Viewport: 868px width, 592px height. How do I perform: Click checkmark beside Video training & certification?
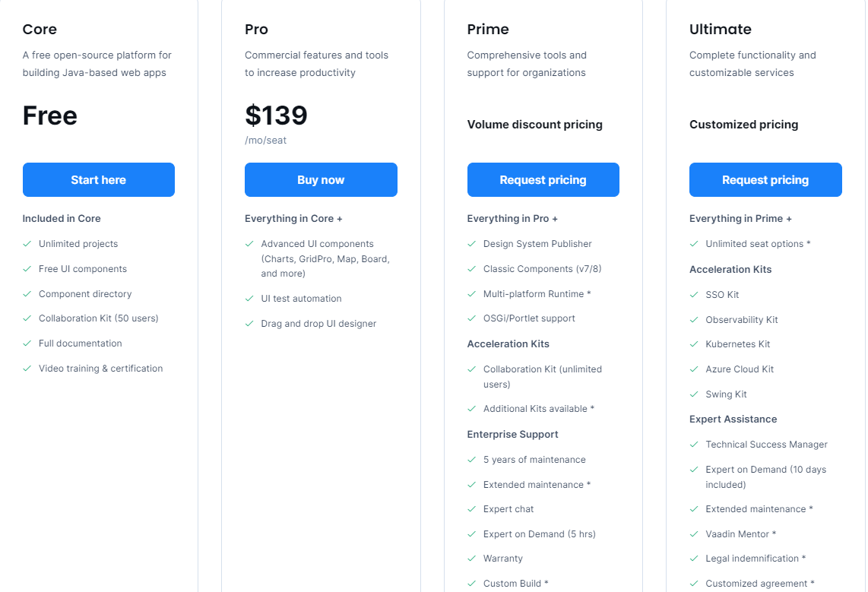click(27, 369)
